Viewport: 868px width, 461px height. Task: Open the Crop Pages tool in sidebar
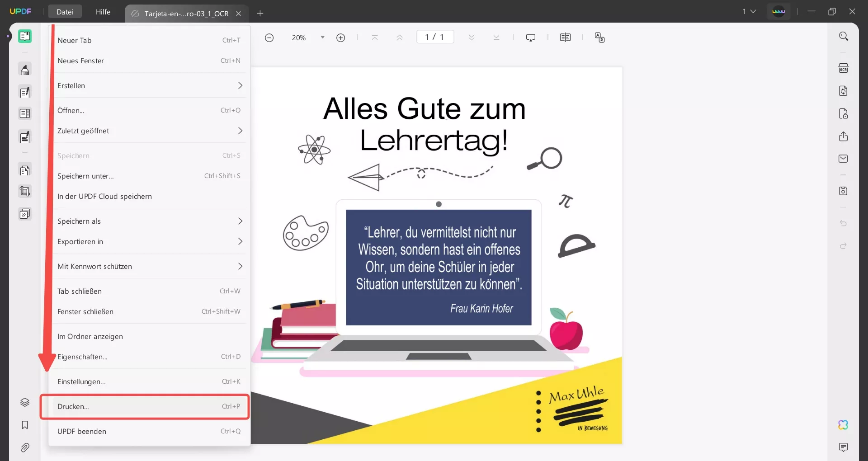coord(25,191)
